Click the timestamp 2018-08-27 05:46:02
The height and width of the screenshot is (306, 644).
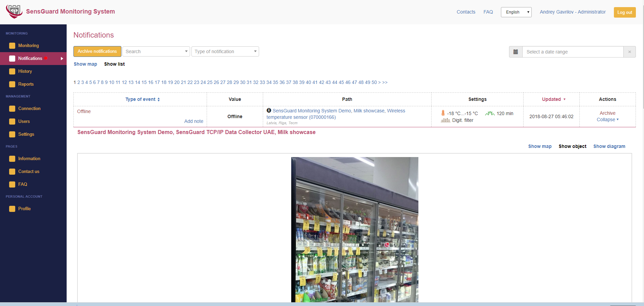[x=551, y=116]
